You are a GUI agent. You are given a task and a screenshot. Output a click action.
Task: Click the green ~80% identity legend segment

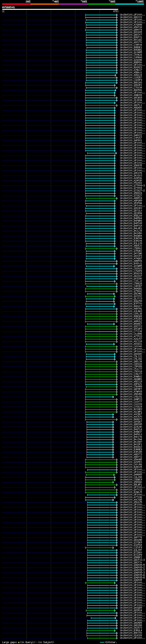[101, 4]
